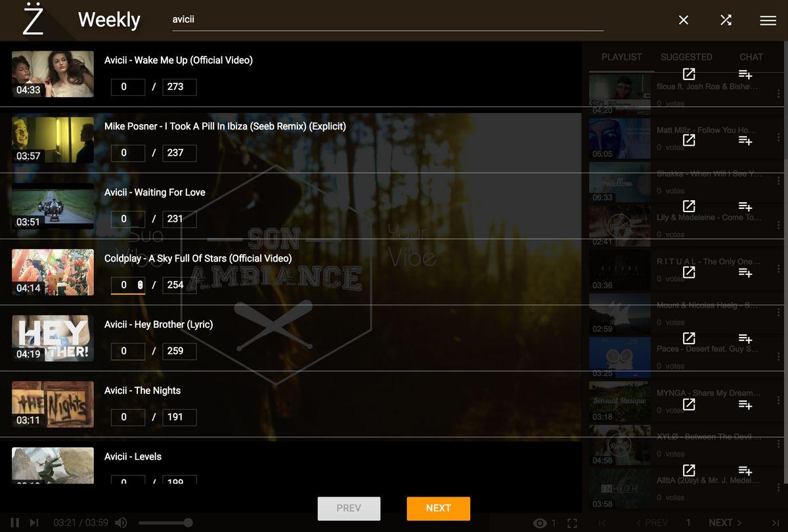Open Mike Posner Ibiza result externally

[689, 141]
